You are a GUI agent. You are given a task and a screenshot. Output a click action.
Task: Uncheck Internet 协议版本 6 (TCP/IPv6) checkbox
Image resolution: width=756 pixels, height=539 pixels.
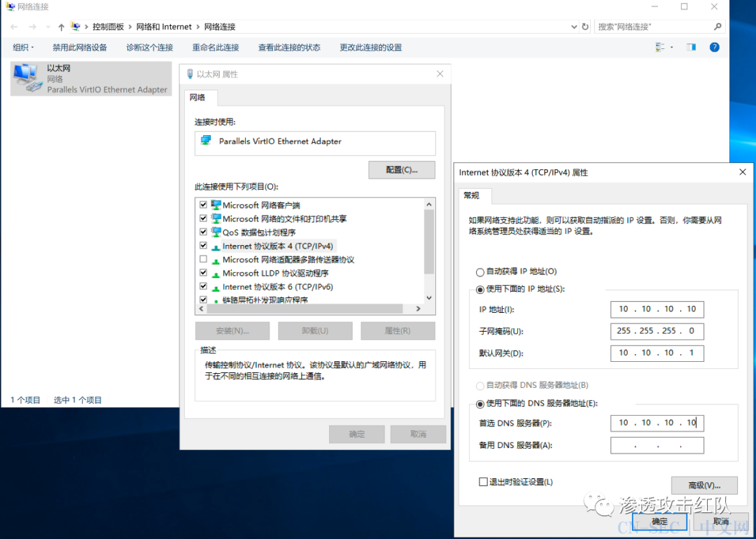coord(203,286)
